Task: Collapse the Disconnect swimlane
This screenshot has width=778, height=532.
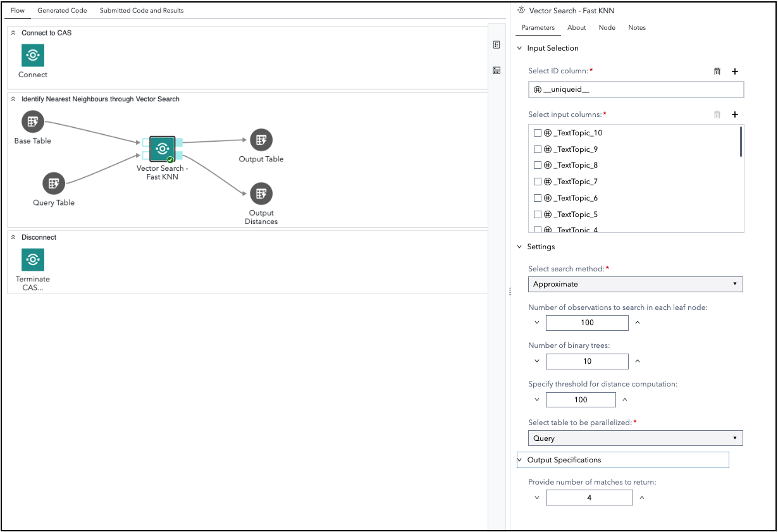Action: pyautogui.click(x=13, y=237)
